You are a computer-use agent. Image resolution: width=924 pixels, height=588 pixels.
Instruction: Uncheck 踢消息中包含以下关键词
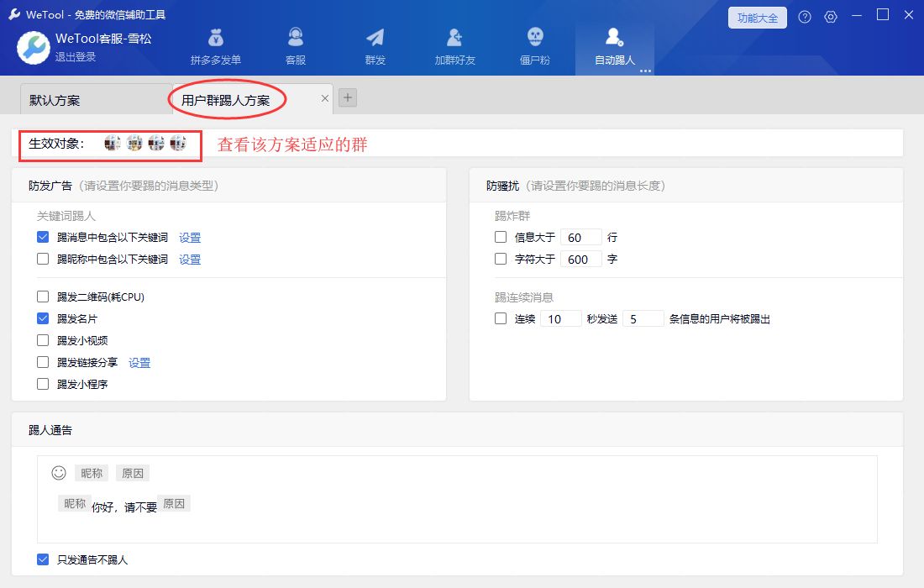[43, 237]
